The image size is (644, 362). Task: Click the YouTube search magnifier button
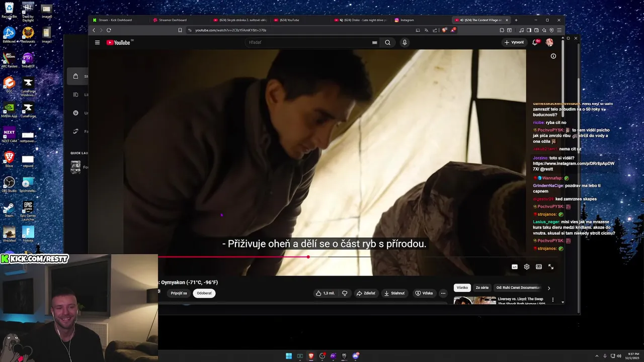click(387, 43)
